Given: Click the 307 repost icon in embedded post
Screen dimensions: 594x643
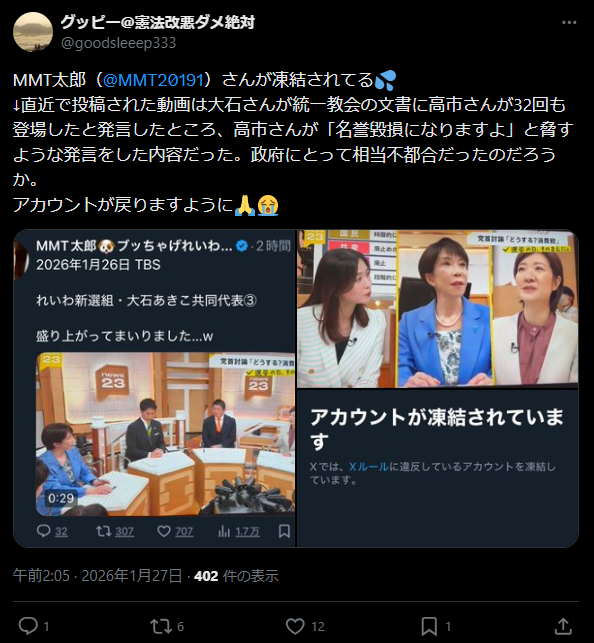Looking at the screenshot, I should point(104,531).
